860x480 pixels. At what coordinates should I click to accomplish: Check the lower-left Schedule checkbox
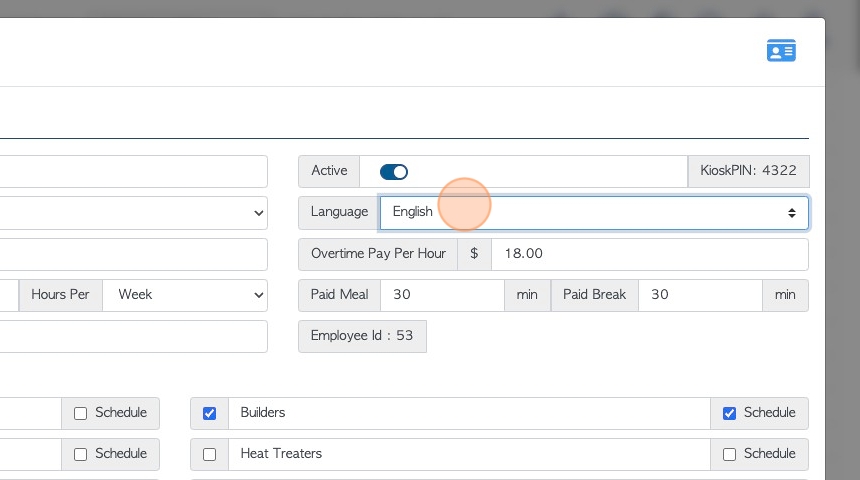tap(81, 454)
